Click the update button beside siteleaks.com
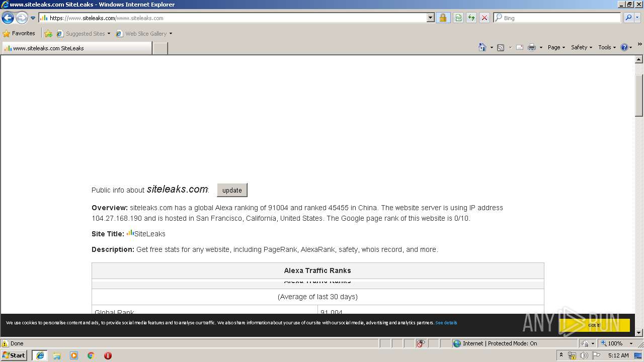Viewport: 644px width, 362px height. pyautogui.click(x=232, y=190)
